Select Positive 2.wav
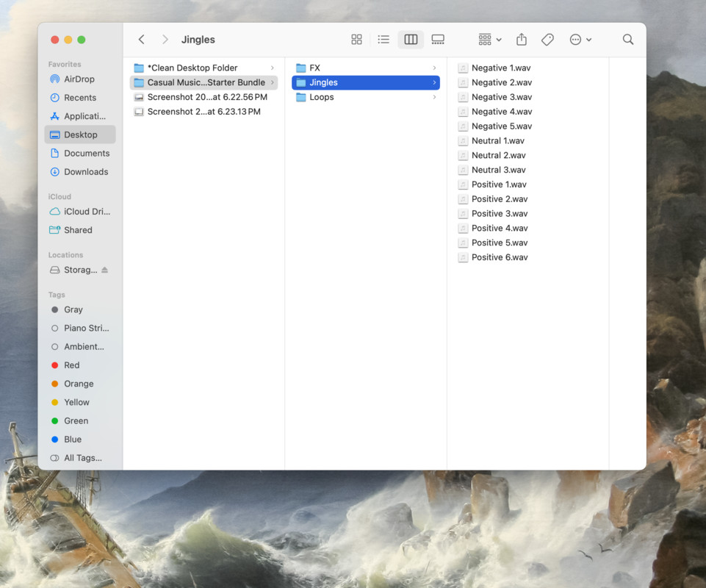This screenshot has height=588, width=706. (527, 198)
